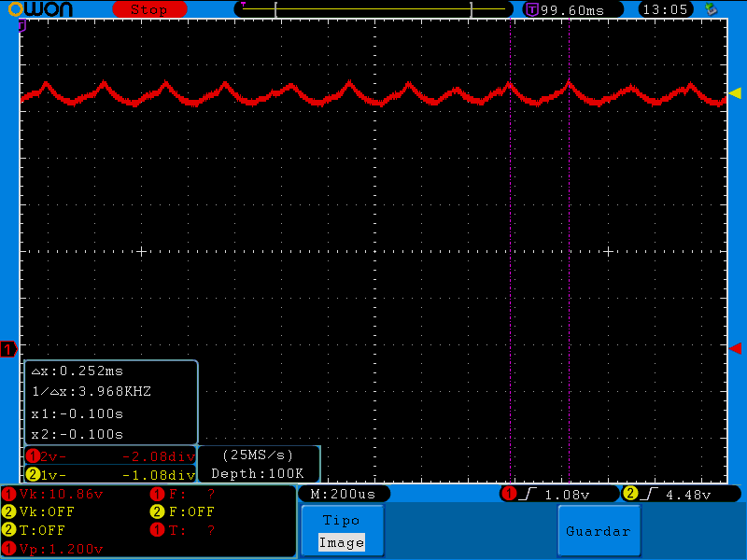Click the memory position bar at top center
The image size is (747, 560).
(x=373, y=9)
